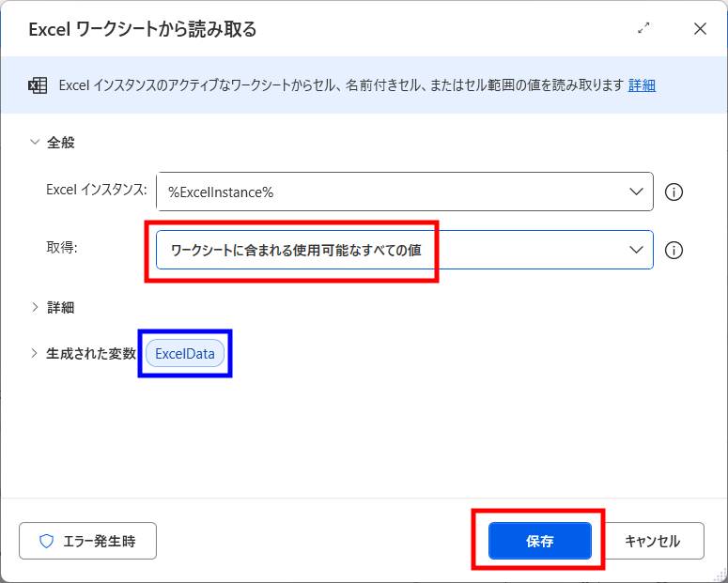Expand the 詳細 section

tap(35, 307)
